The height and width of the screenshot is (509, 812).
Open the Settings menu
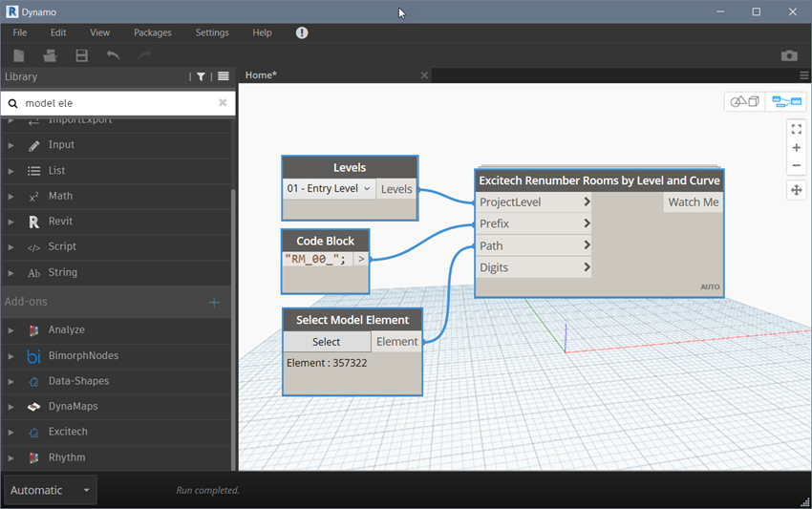[212, 32]
